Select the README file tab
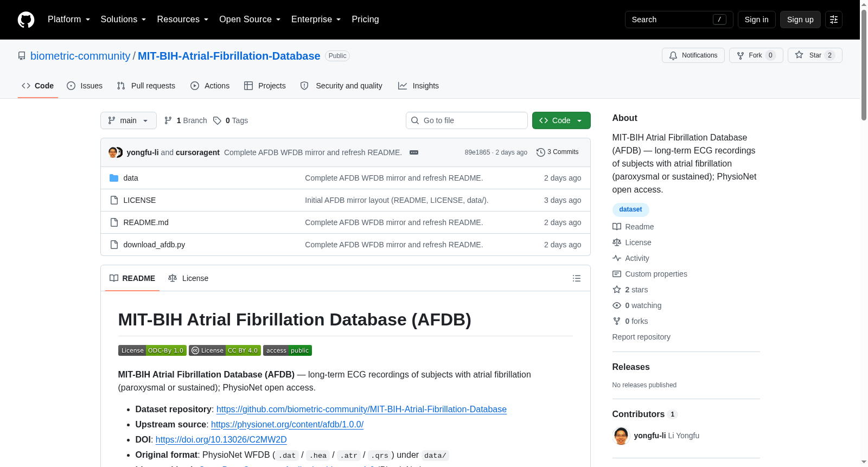 point(132,278)
